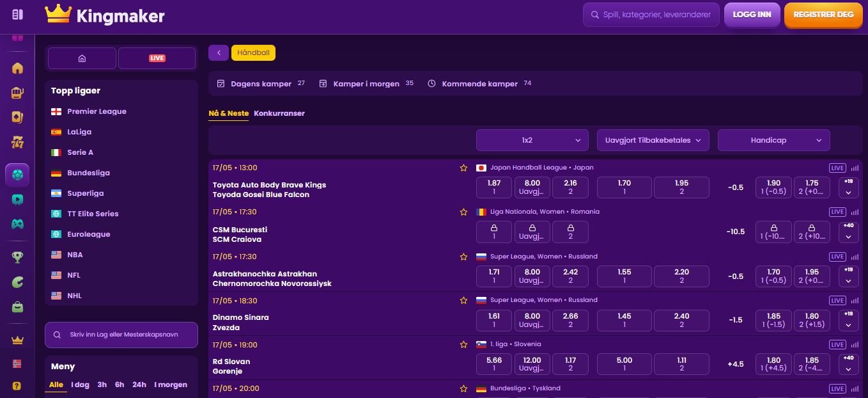Favorite the CSM Bucuresti match star
Viewport: 868px width, 398px height.
pyautogui.click(x=463, y=212)
